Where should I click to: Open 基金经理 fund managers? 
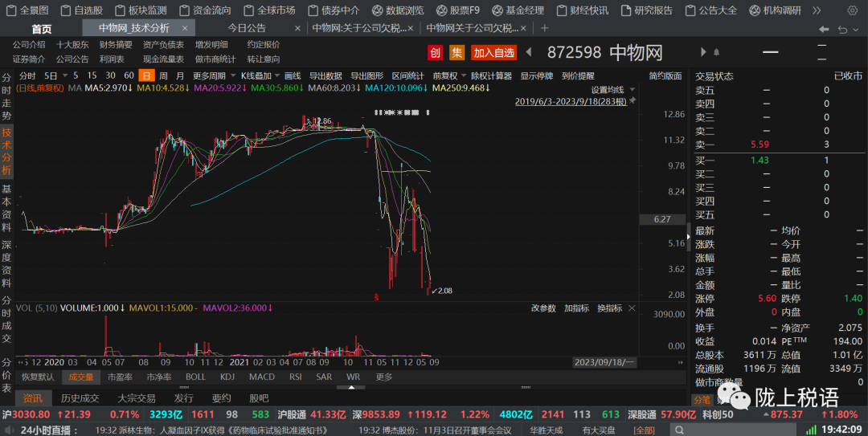(x=518, y=10)
